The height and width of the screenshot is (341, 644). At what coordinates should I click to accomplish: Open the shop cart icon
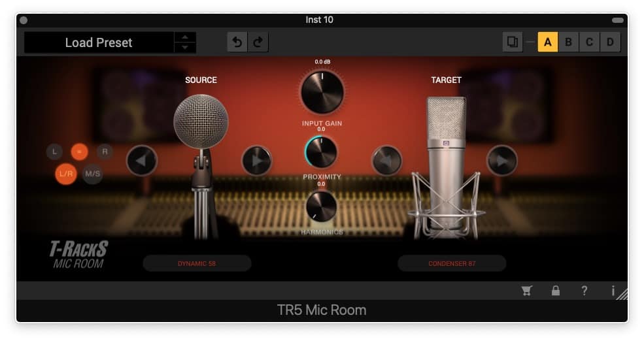[x=527, y=291]
